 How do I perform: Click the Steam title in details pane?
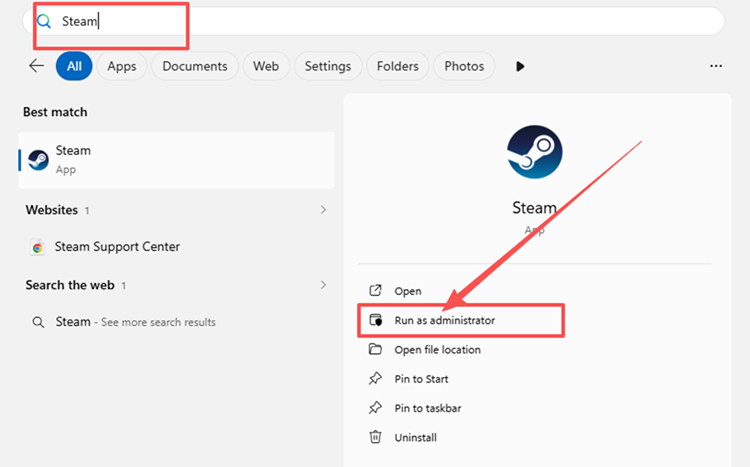coord(534,208)
